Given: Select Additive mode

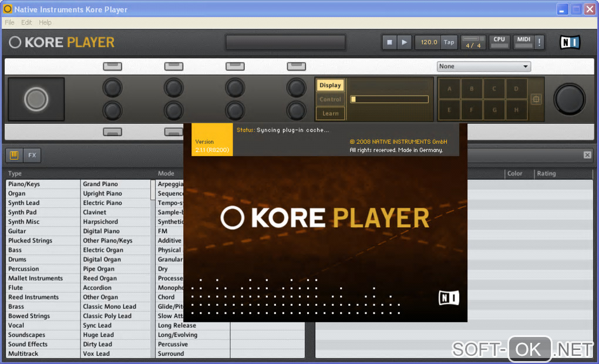Looking at the screenshot, I should 170,241.
